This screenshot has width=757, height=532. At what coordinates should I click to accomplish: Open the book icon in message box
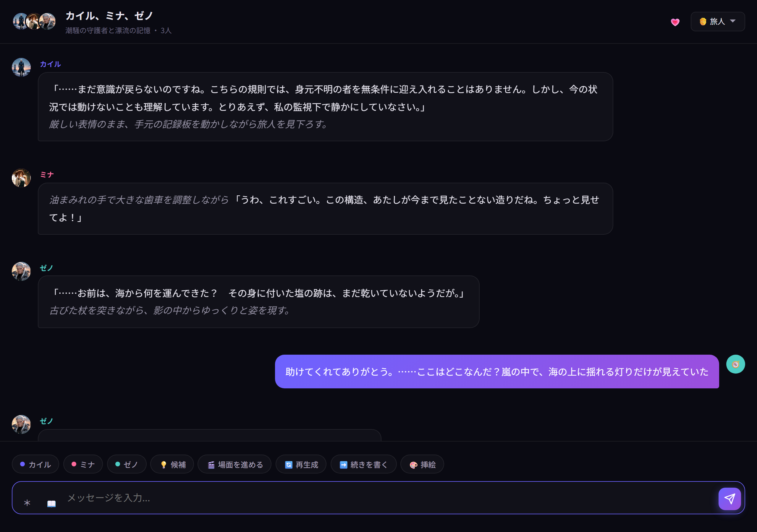coord(51,503)
